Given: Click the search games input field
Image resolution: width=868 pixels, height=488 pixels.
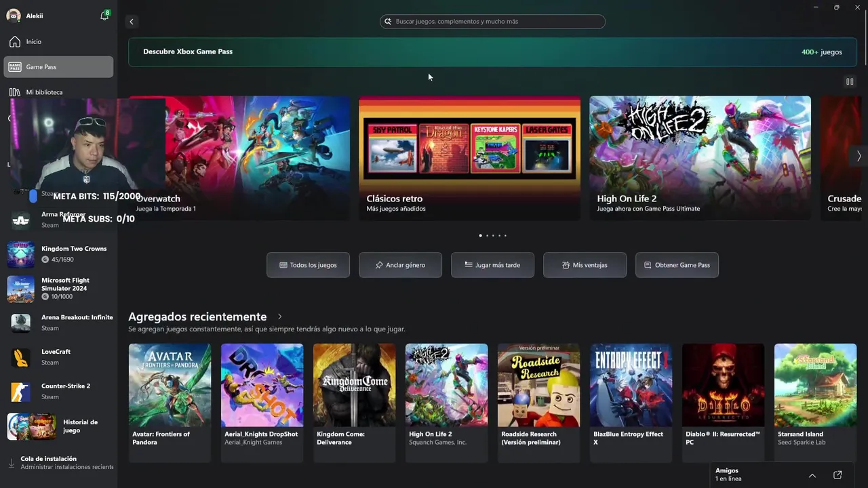Looking at the screenshot, I should [x=492, y=22].
